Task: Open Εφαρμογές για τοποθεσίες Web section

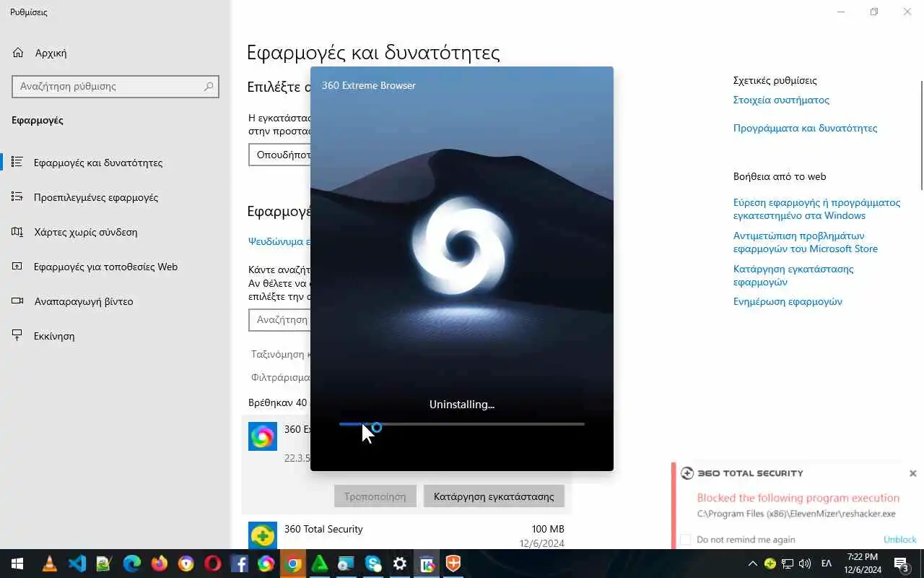Action: (115, 267)
